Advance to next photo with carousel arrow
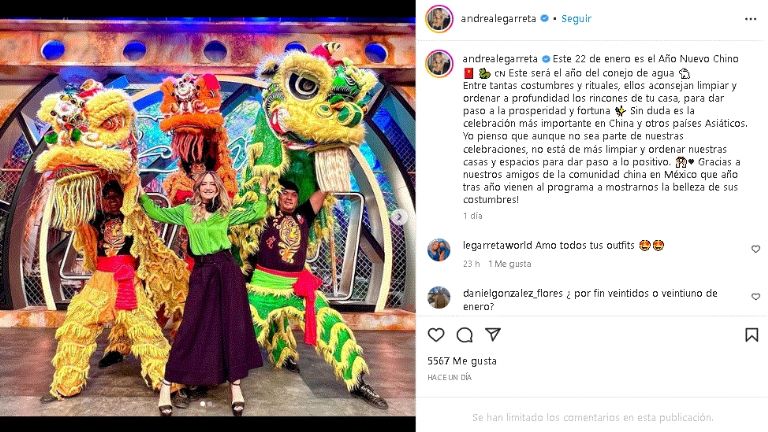 tap(399, 216)
